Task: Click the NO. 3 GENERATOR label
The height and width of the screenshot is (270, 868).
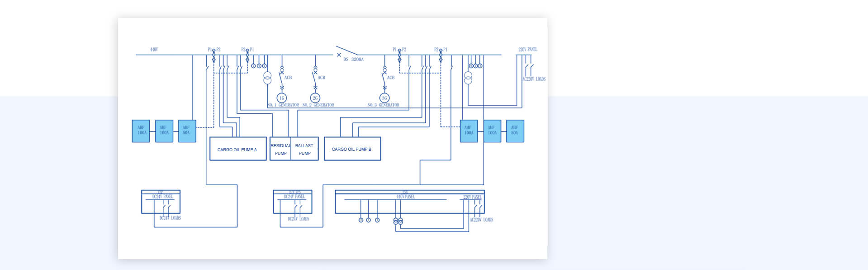Action: tap(384, 105)
